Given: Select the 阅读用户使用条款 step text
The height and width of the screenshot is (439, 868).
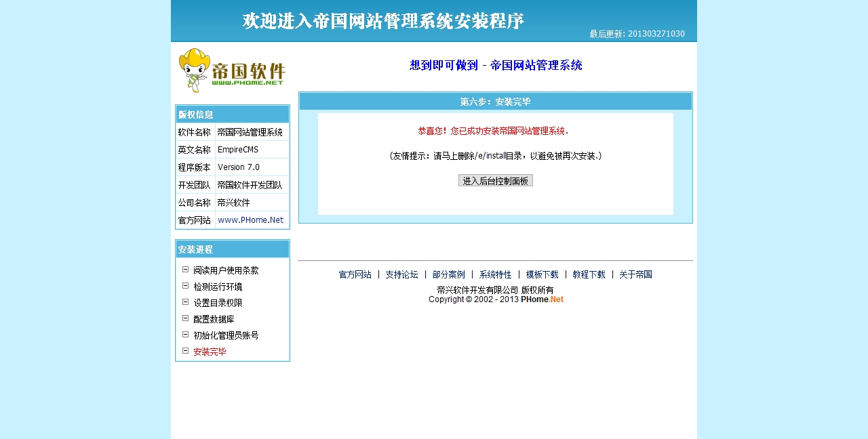Looking at the screenshot, I should [226, 270].
